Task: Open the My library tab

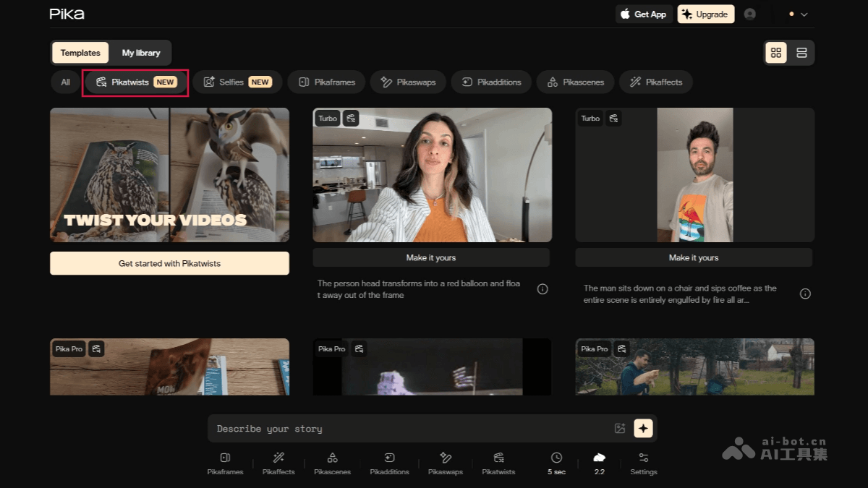Action: click(141, 53)
